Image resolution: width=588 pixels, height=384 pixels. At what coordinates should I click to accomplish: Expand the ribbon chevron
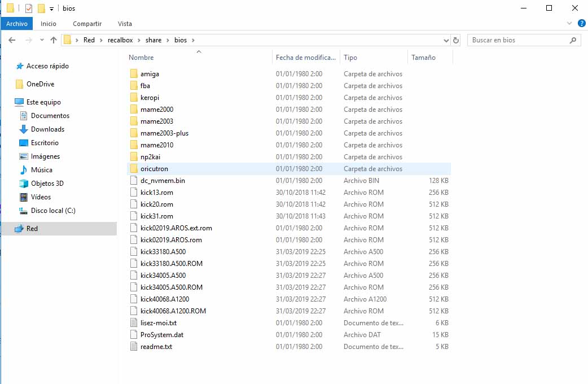(569, 23)
